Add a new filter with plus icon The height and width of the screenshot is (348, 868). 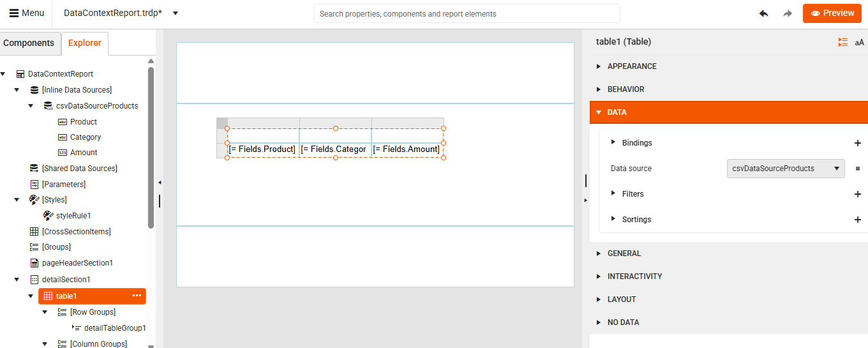858,194
